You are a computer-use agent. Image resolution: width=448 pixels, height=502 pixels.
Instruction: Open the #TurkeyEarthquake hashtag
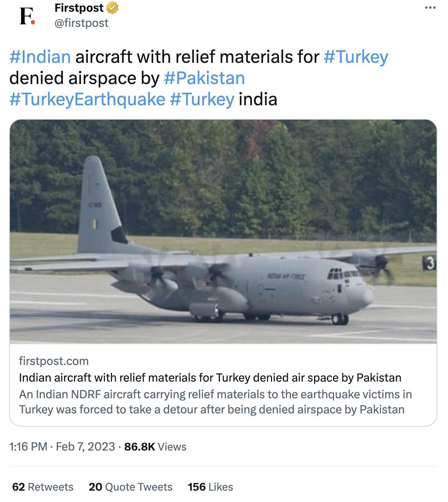click(x=87, y=100)
